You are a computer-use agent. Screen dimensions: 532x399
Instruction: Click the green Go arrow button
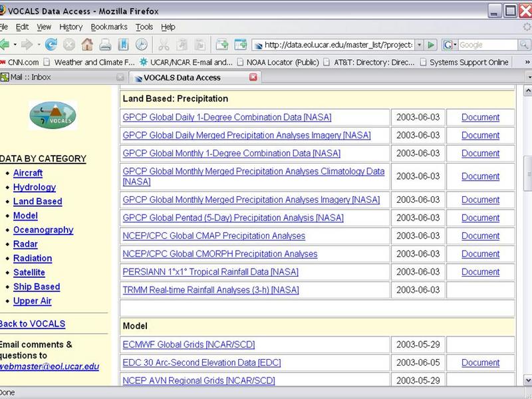[431, 45]
